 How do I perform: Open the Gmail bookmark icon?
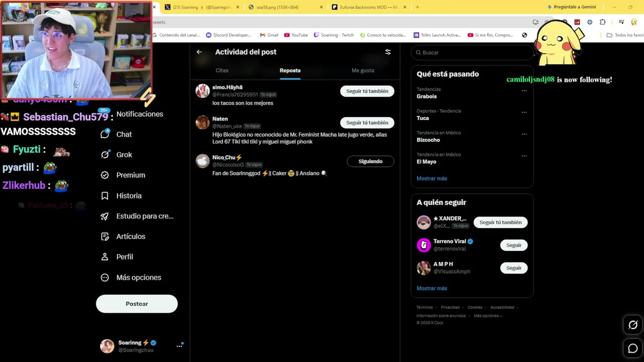(x=263, y=35)
